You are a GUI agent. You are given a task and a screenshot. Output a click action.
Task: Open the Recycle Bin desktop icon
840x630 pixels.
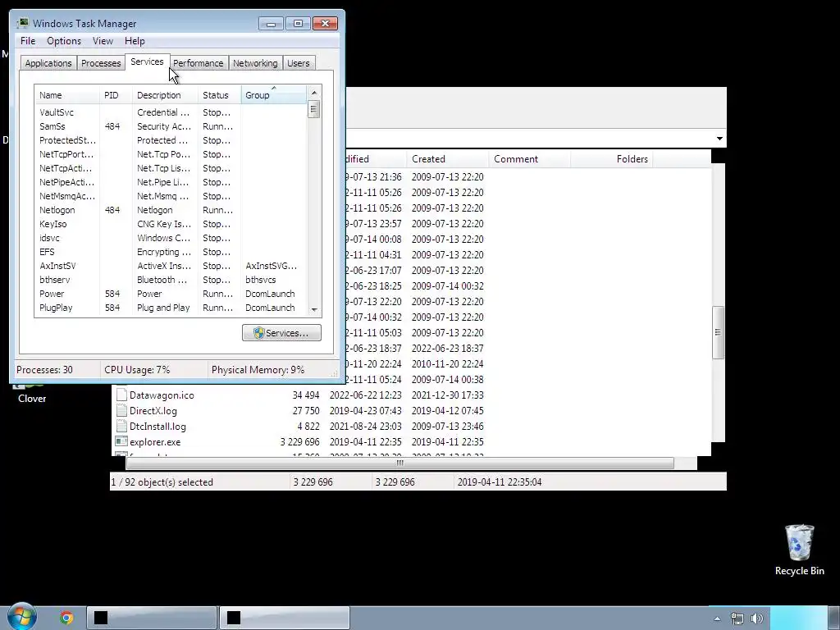point(799,550)
